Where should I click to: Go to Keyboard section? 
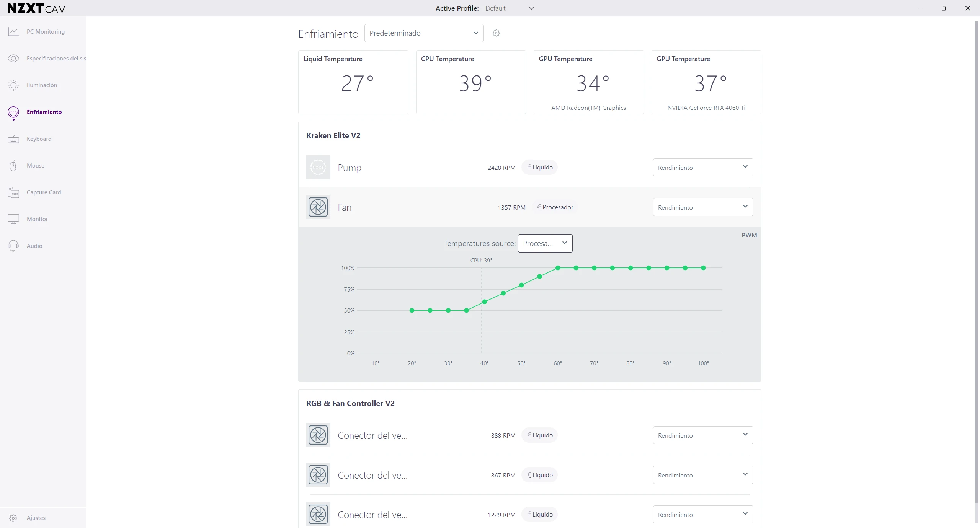[39, 139]
